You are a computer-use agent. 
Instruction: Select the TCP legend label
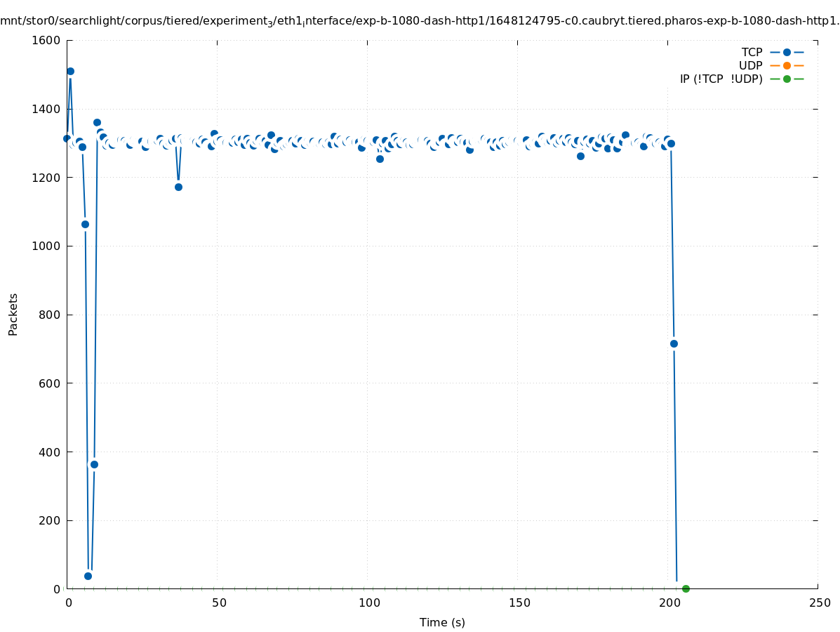pyautogui.click(x=752, y=52)
